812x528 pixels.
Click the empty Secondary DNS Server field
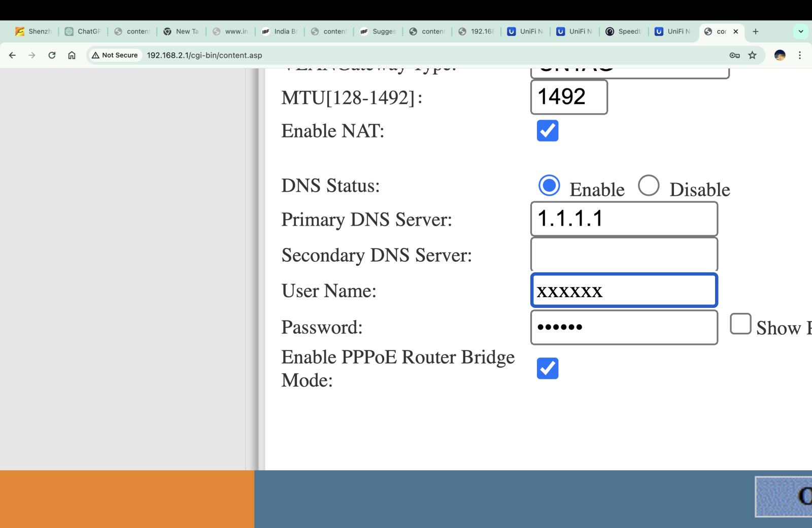pyautogui.click(x=624, y=255)
